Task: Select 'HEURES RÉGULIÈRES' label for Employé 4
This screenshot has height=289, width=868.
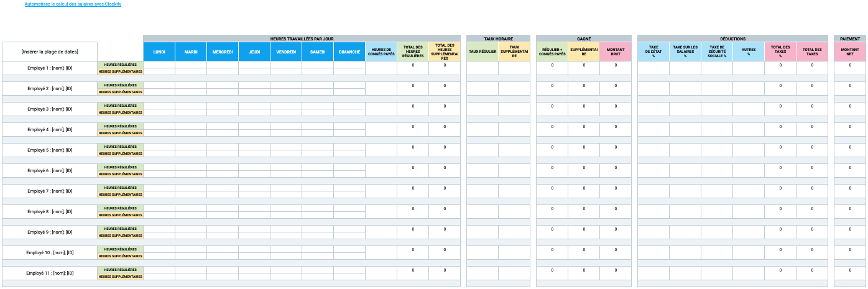Action: 121,126
